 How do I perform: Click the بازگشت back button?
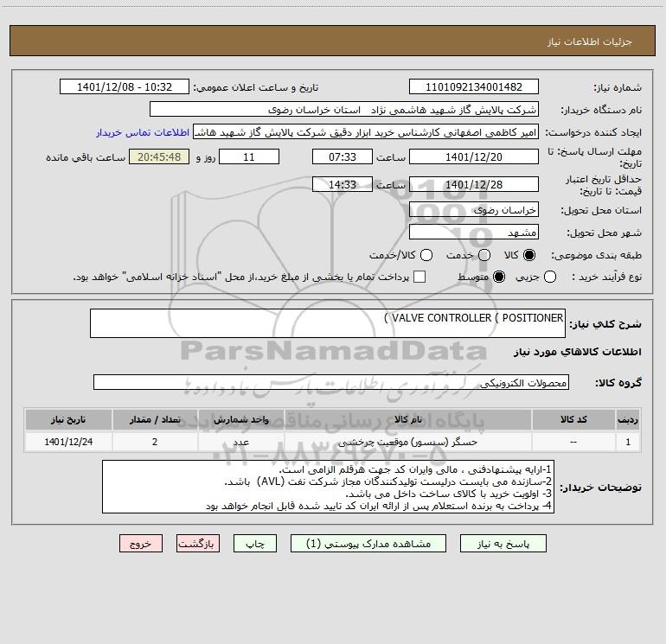(198, 544)
